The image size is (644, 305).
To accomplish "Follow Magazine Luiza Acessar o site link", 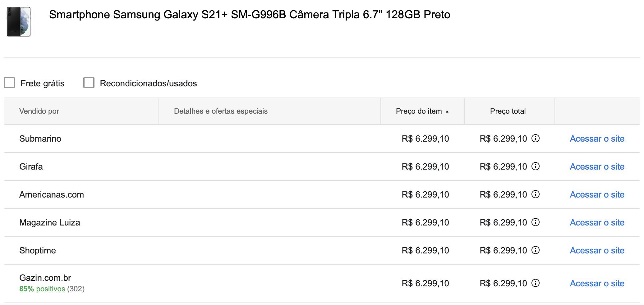I will [x=597, y=222].
